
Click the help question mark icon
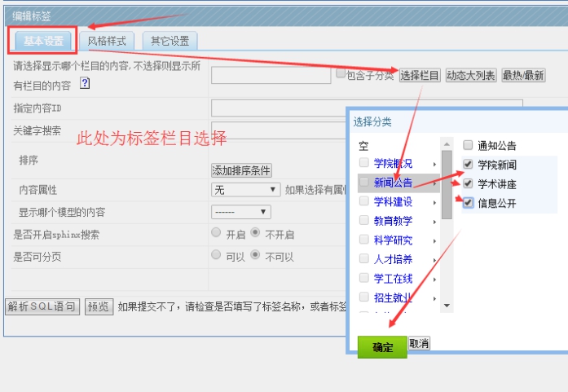[x=85, y=84]
